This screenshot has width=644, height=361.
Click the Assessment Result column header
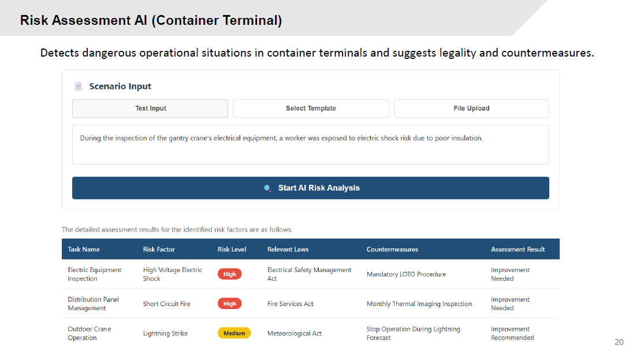click(x=518, y=250)
